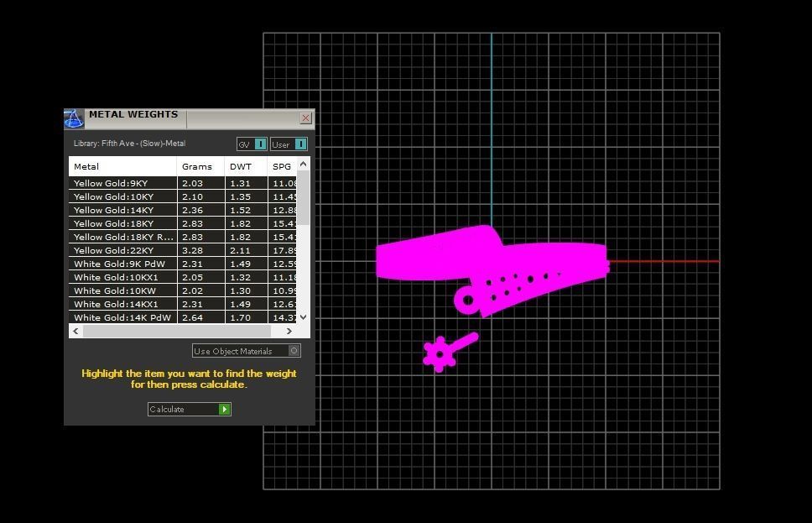Select the White Gold:14K PdW row
This screenshot has height=523, width=812.
point(183,317)
